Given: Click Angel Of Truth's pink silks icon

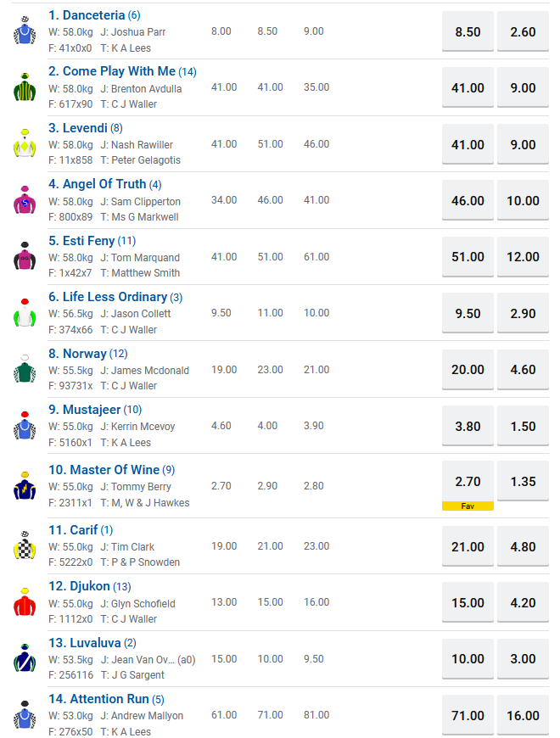Looking at the screenshot, I should coord(25,200).
